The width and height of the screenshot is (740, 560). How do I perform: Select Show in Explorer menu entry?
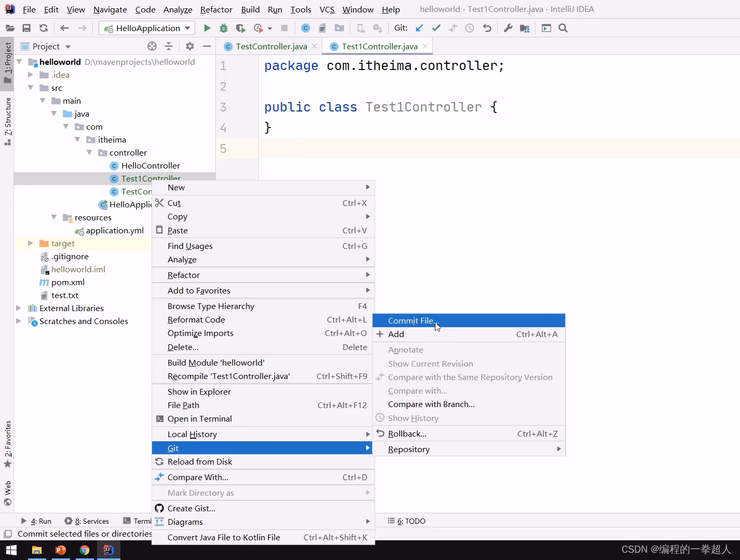click(x=263, y=391)
